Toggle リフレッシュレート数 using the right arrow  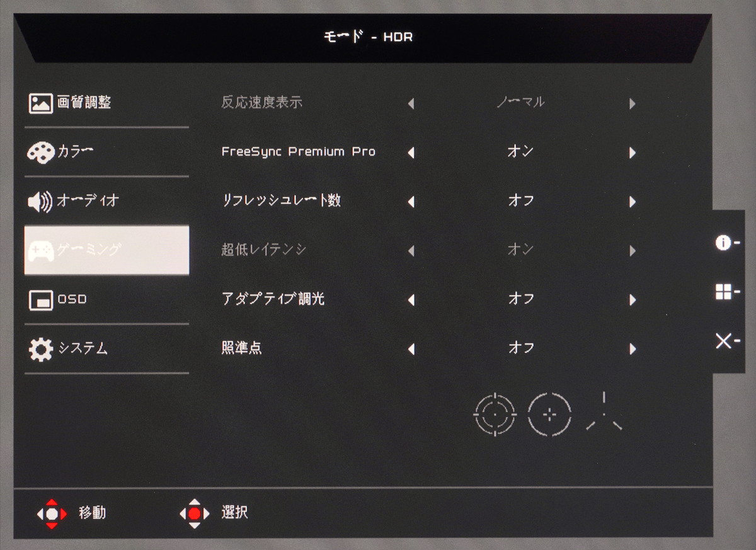pyautogui.click(x=632, y=202)
